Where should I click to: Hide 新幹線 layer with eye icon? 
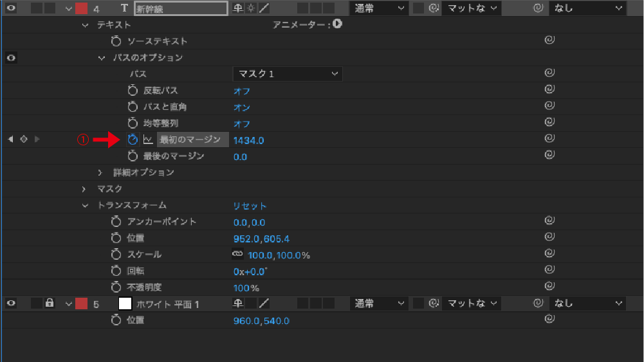(x=11, y=8)
